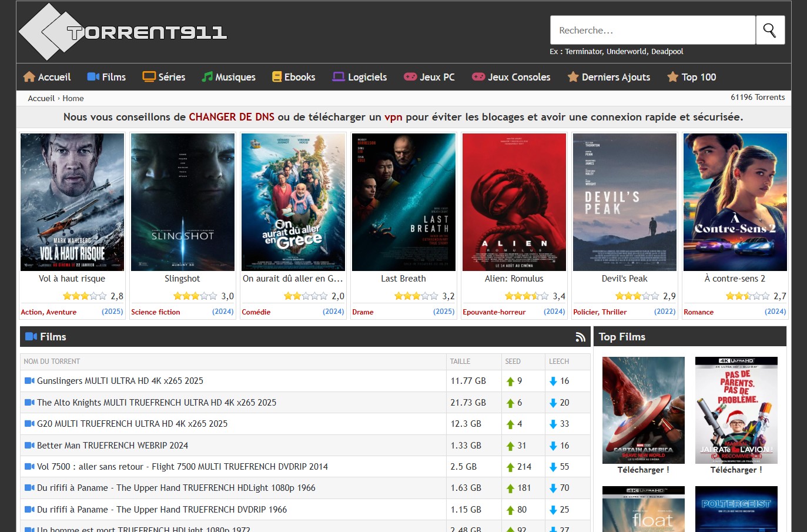Open the Films menu item
This screenshot has width=807, height=532.
pos(113,77)
